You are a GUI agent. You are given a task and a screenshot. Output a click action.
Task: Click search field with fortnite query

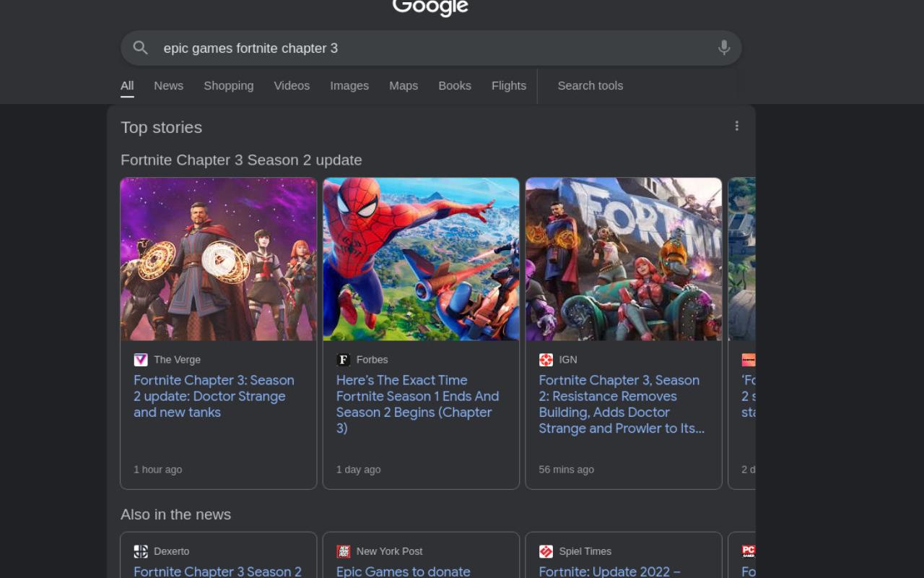click(x=431, y=48)
